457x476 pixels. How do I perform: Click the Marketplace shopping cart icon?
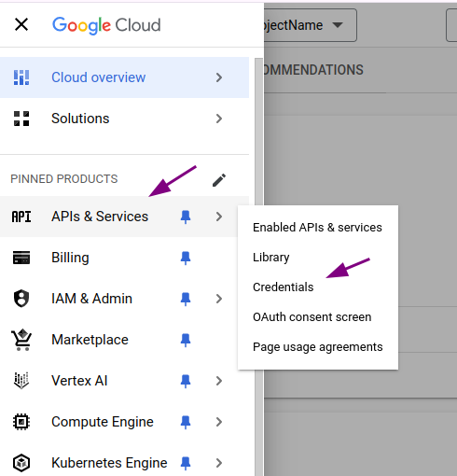click(21, 340)
